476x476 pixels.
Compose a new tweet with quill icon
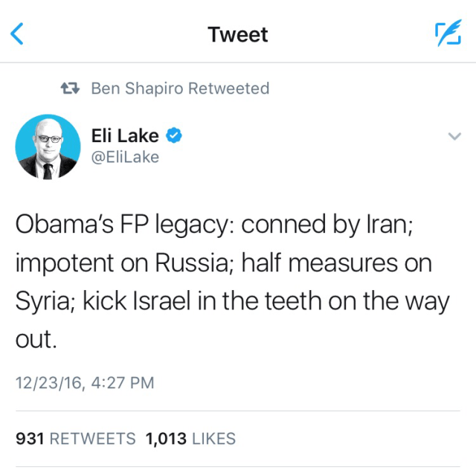(448, 34)
